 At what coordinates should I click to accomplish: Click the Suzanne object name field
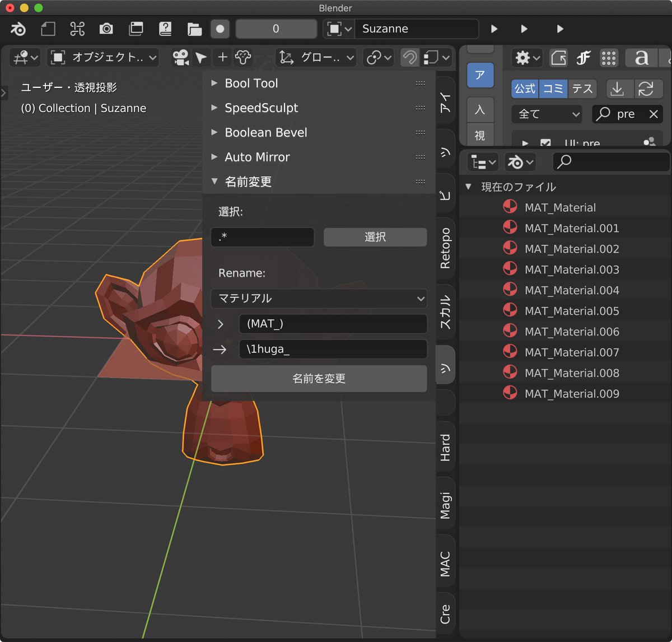[x=416, y=29]
